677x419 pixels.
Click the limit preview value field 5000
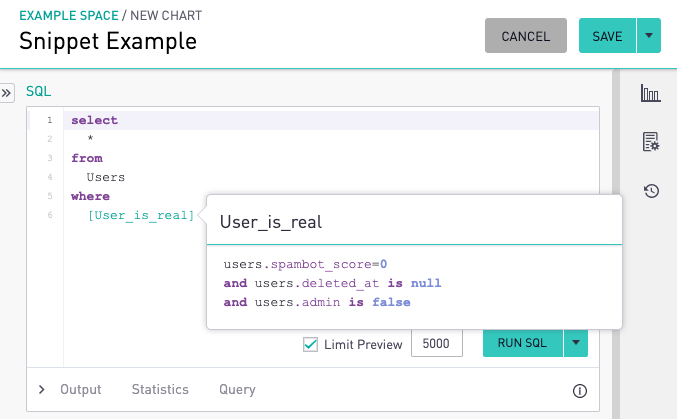pos(437,343)
